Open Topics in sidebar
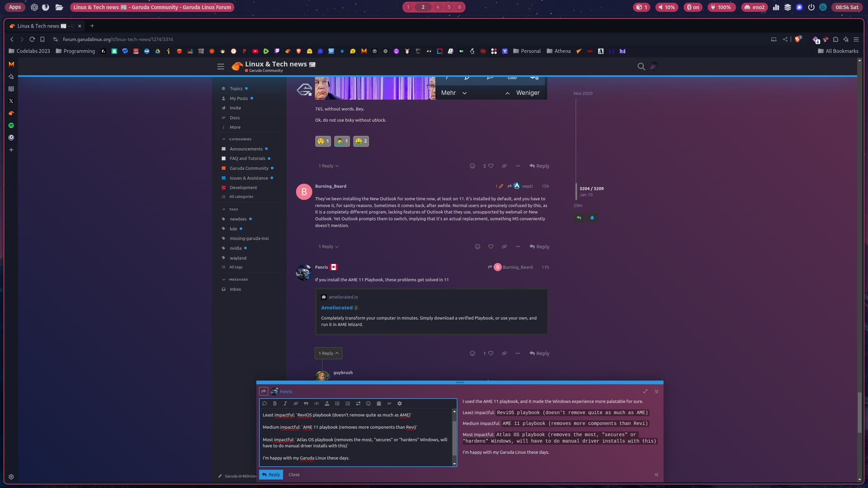This screenshot has height=488, width=868. (x=236, y=89)
